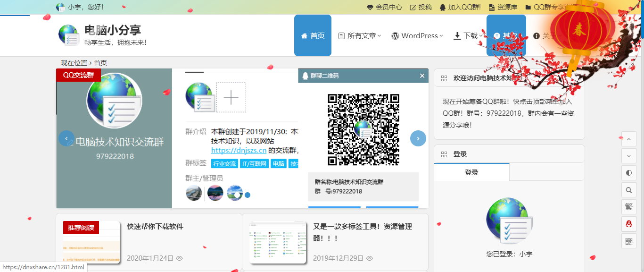
Task: Toggle dark mode contrast icon
Action: 629,173
